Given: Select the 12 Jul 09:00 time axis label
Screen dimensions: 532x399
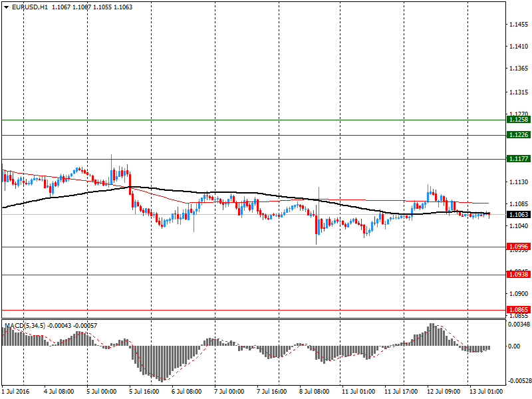Looking at the screenshot, I should (444, 392).
